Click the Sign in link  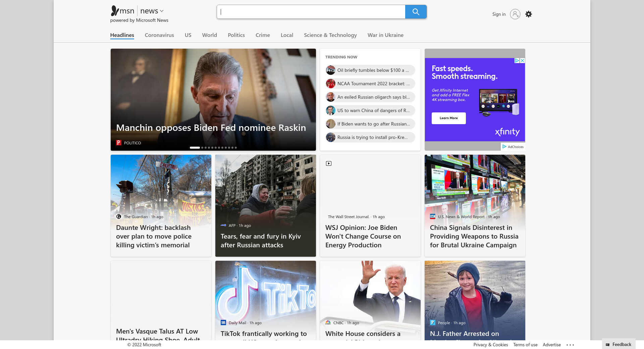pos(499,14)
